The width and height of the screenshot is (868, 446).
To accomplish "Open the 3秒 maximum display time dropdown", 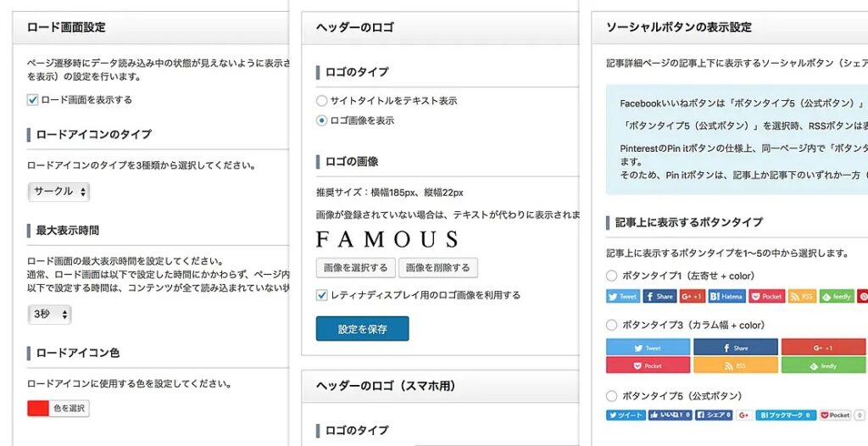I will point(49,314).
